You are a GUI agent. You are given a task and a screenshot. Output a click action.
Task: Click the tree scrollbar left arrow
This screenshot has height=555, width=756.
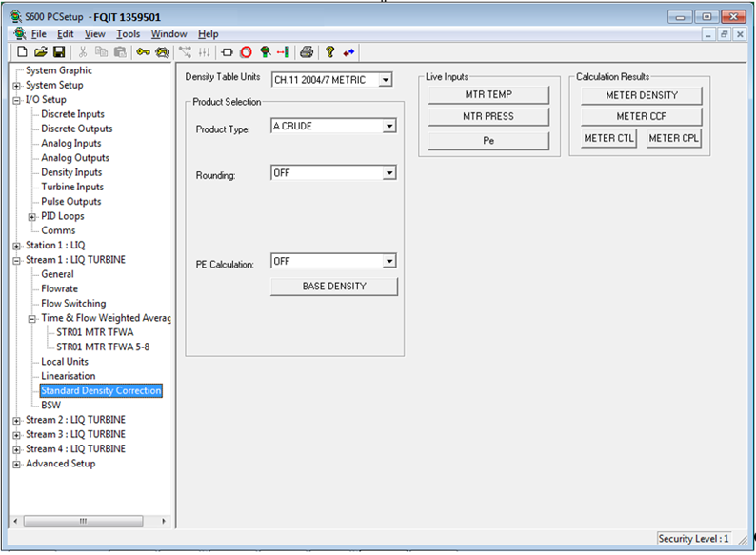click(x=15, y=522)
